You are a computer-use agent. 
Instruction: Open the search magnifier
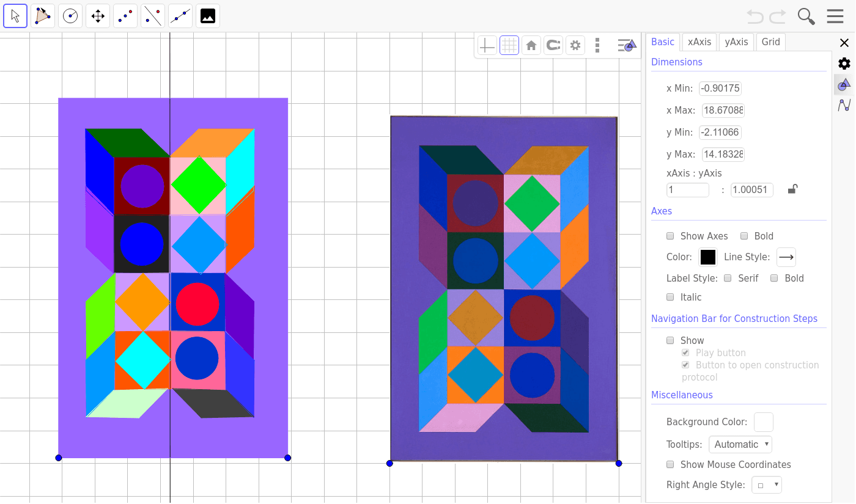pyautogui.click(x=806, y=16)
